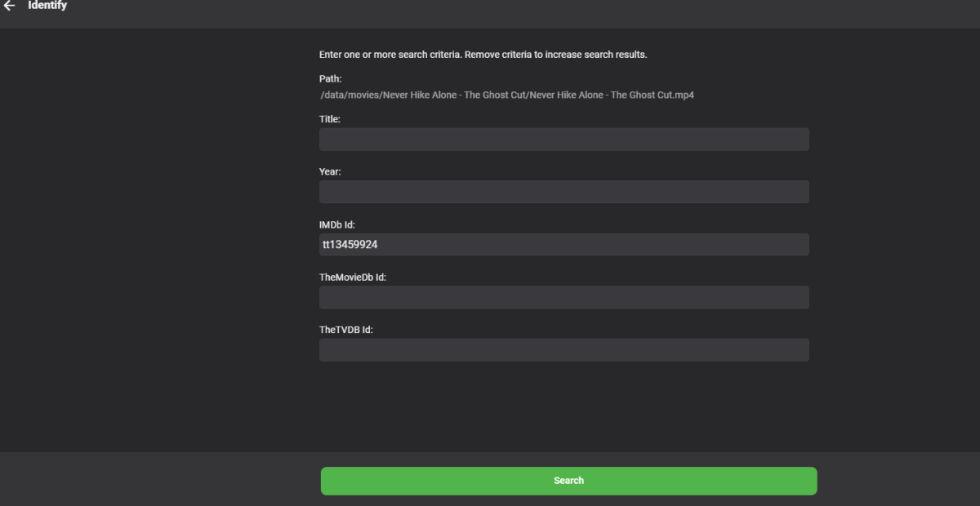
Task: Click the back arrow icon
Action: click(10, 6)
